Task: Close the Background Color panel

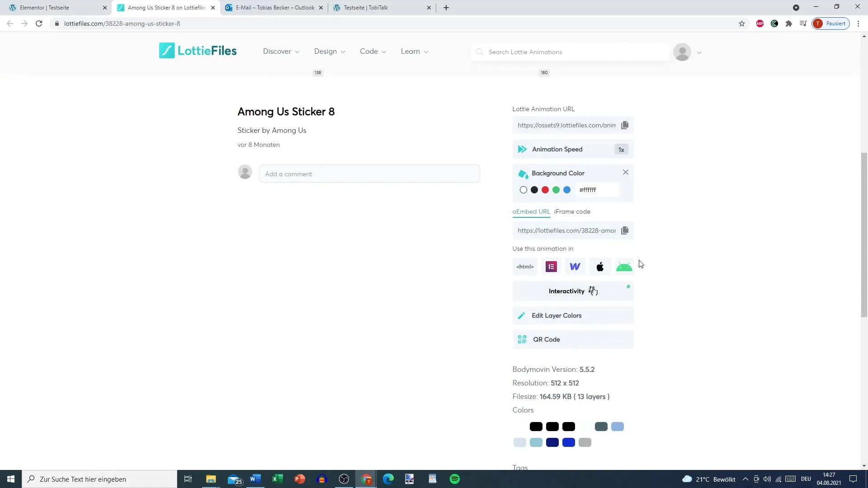Action: (x=626, y=172)
